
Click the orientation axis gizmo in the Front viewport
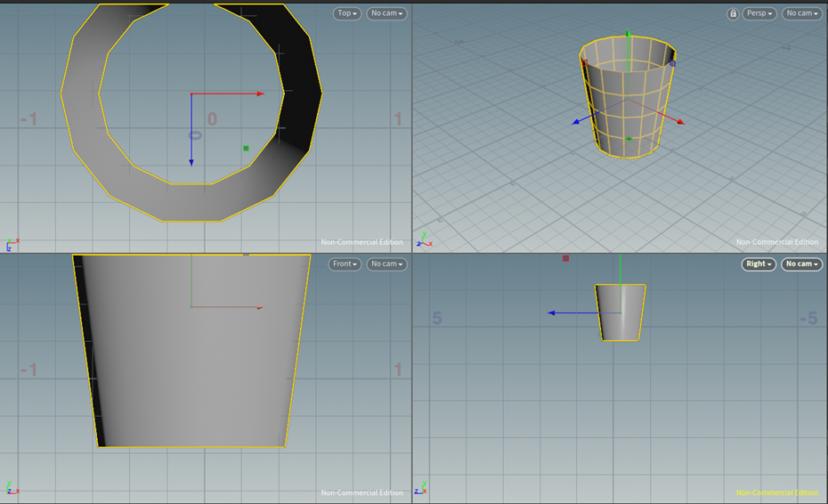tap(12, 488)
